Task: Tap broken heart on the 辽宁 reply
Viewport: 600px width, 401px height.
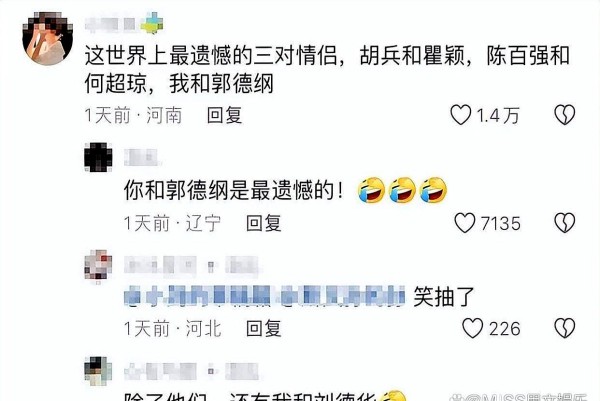Action: [x=565, y=223]
